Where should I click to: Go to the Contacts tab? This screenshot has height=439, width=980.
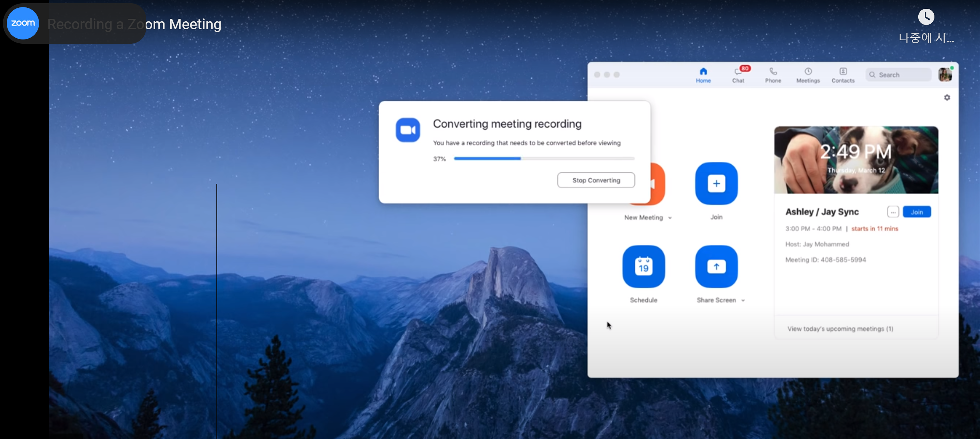[x=843, y=75]
